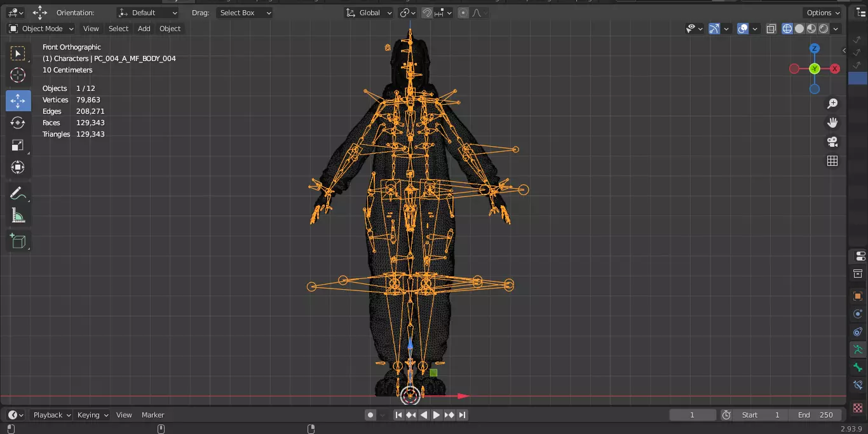Switch to solid viewport shading
The width and height of the screenshot is (868, 434).
[x=799, y=29]
